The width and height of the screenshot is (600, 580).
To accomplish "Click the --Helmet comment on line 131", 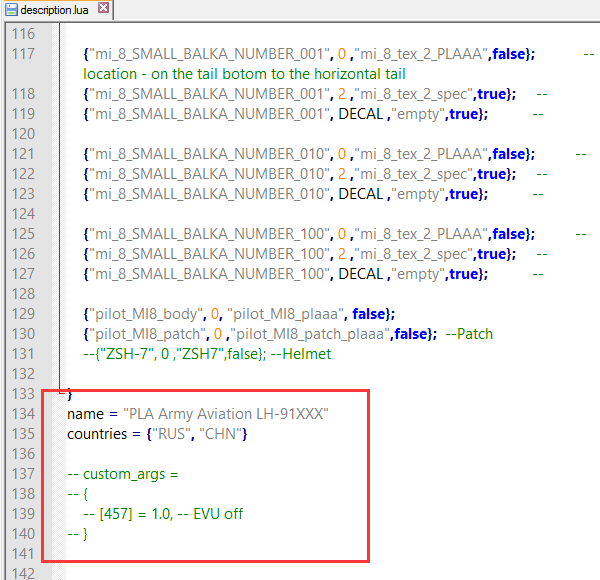I will pos(301,354).
